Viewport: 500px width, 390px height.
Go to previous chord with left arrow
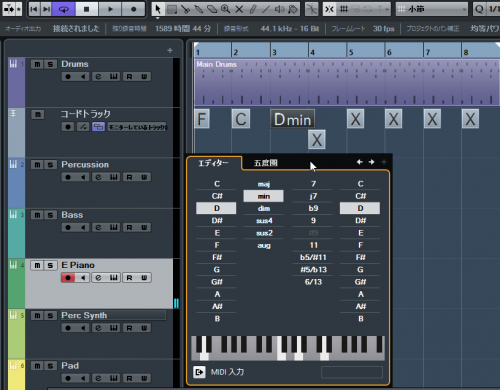pos(360,162)
